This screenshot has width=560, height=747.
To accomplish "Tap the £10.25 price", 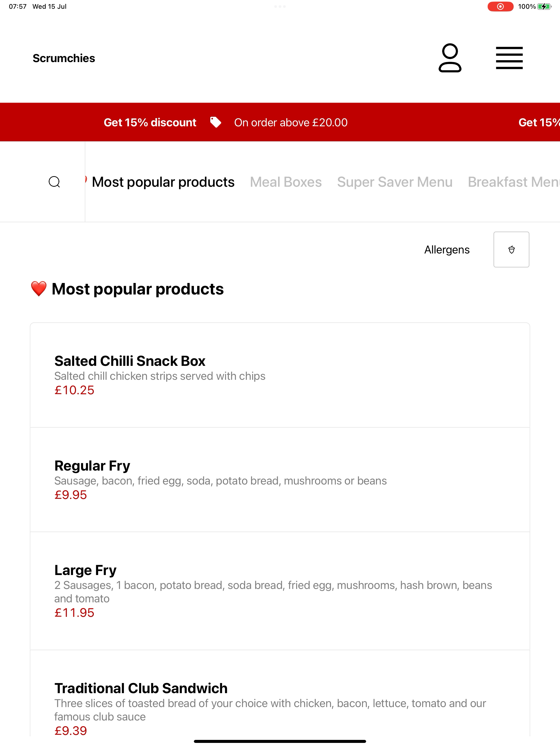I will [74, 390].
